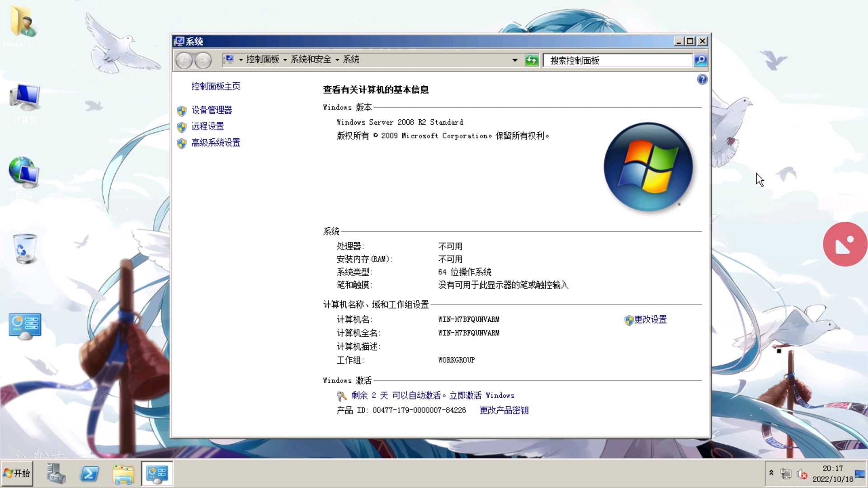Click the address bar refresh icon
The height and width of the screenshot is (488, 868).
(x=532, y=60)
